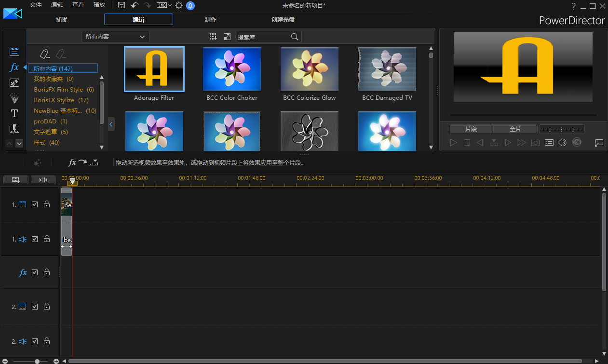
Task: Click fit timeline view icon
Action: [x=43, y=180]
